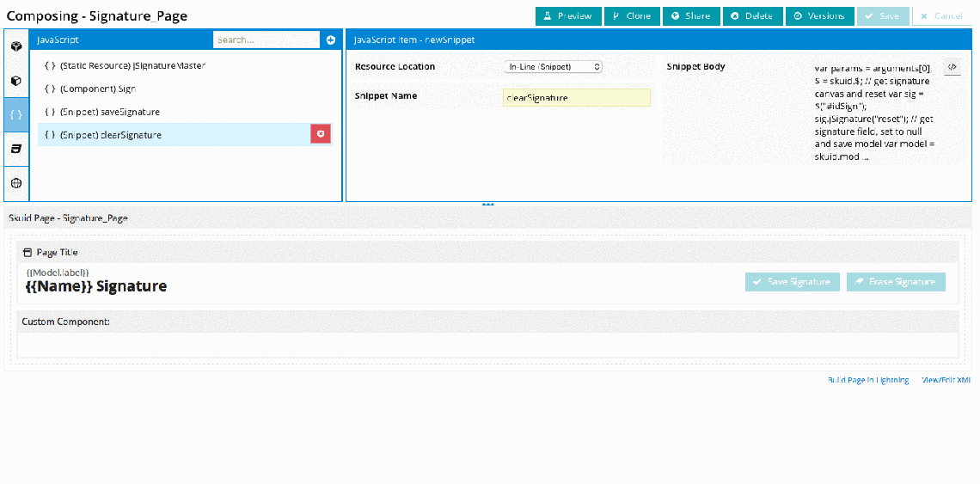Screen dimensions: 980x484
Task: Select the JavaScript braces sidebar tab
Action: (x=15, y=114)
